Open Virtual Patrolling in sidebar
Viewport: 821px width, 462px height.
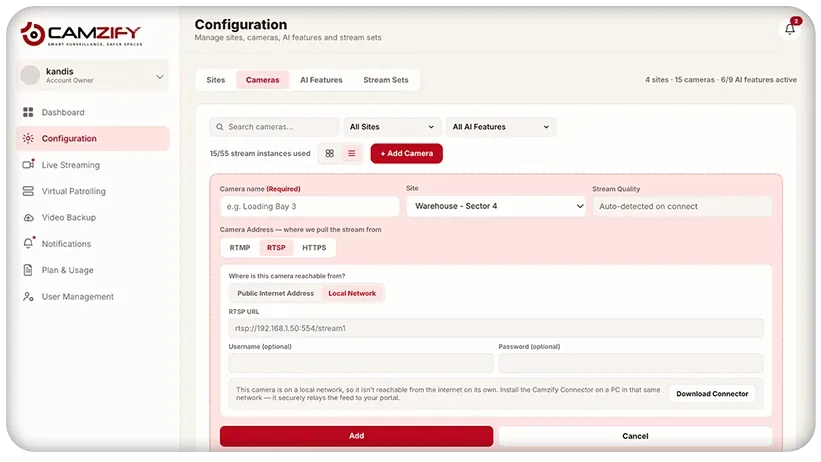(x=92, y=191)
